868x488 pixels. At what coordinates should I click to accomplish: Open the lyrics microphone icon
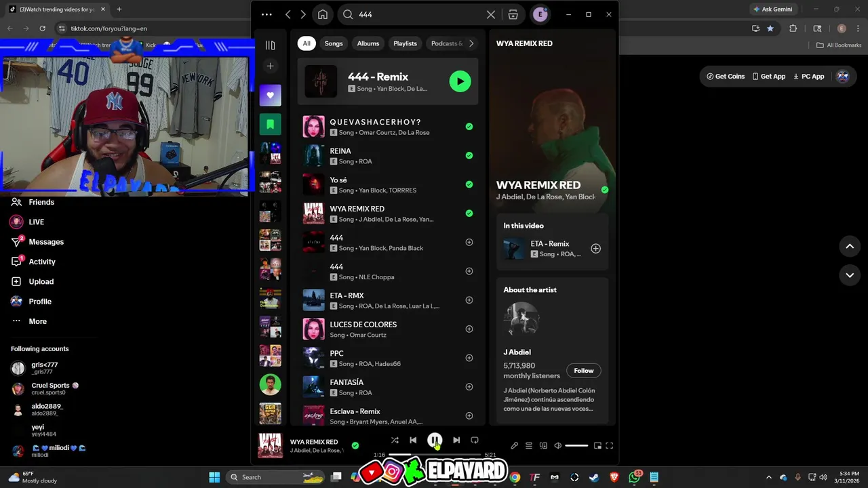pyautogui.click(x=514, y=445)
